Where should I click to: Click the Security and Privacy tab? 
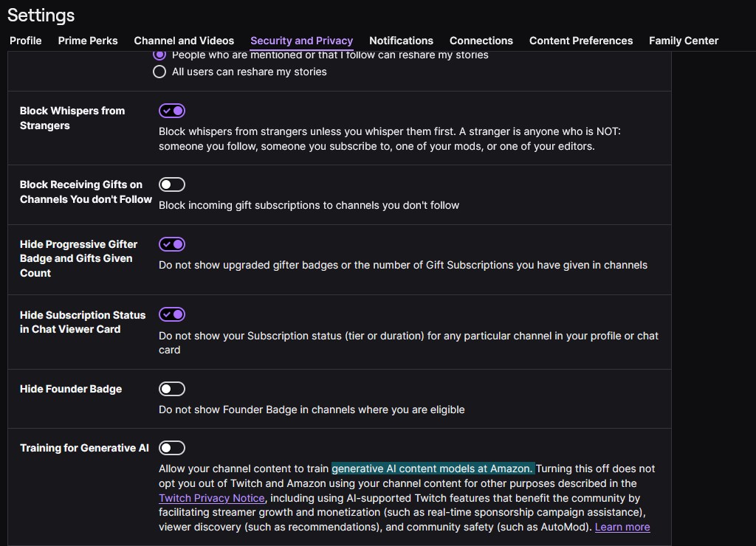(302, 41)
